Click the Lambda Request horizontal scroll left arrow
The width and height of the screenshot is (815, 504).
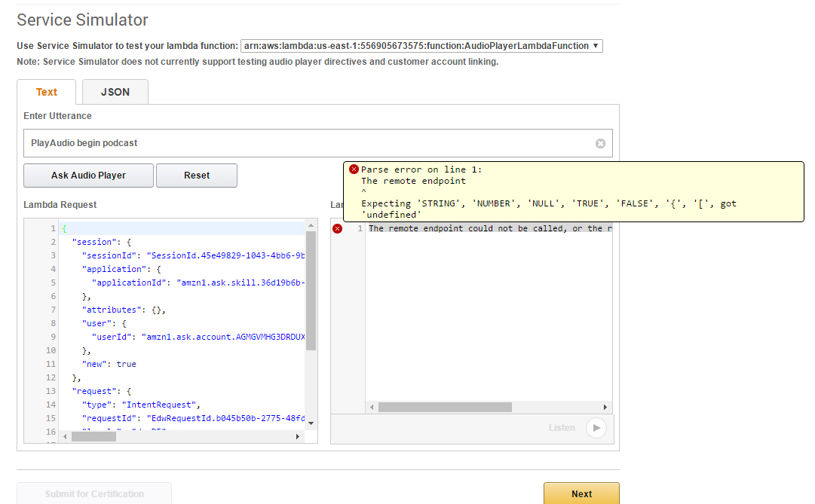tap(66, 436)
